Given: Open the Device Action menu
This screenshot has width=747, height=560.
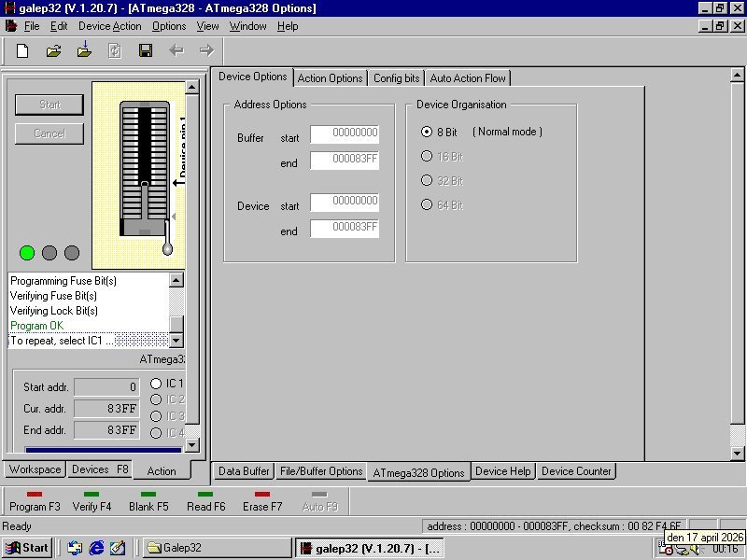Looking at the screenshot, I should pos(109,26).
